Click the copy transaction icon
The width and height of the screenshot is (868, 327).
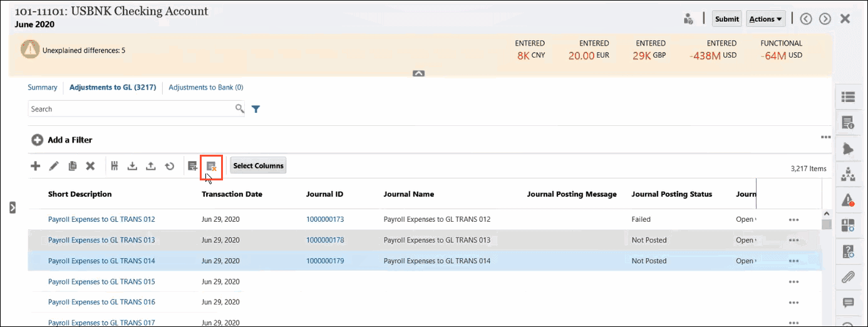(x=72, y=166)
